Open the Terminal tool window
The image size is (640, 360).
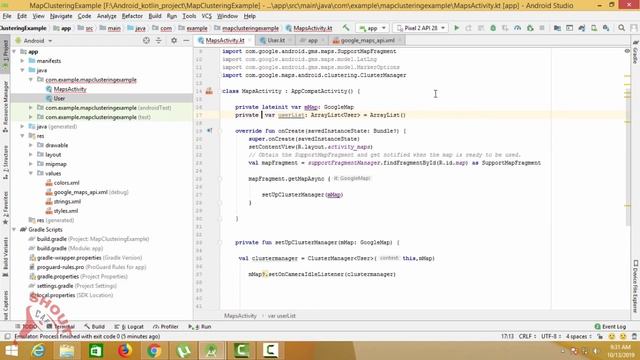pos(61,327)
